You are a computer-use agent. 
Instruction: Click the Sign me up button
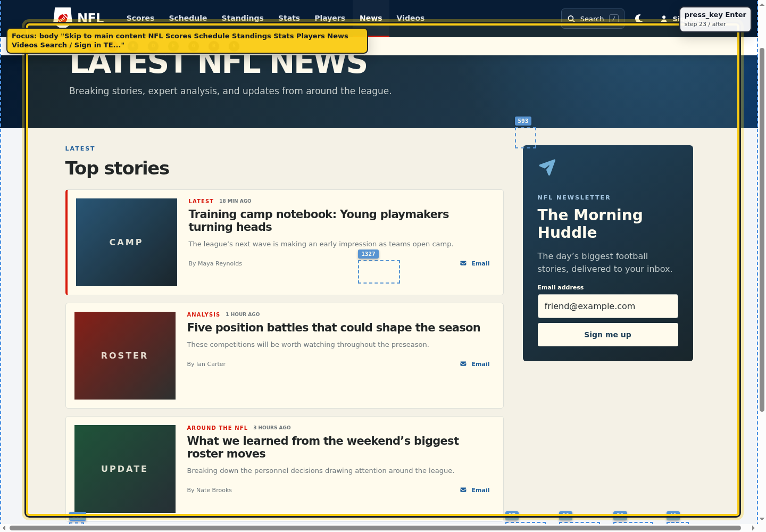coord(607,335)
